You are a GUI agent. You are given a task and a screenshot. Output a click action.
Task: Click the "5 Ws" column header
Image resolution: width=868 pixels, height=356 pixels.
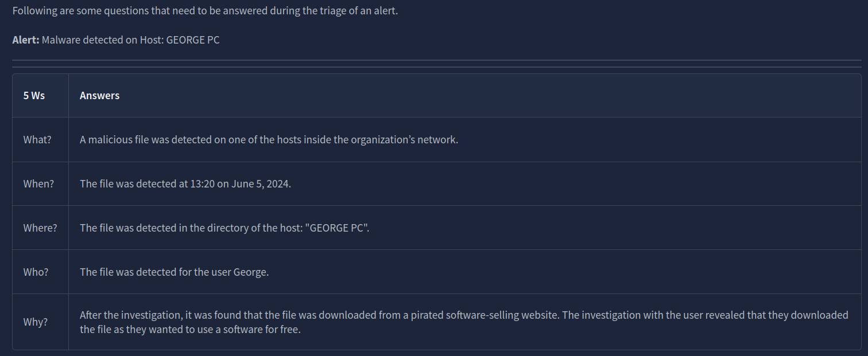pyautogui.click(x=34, y=96)
